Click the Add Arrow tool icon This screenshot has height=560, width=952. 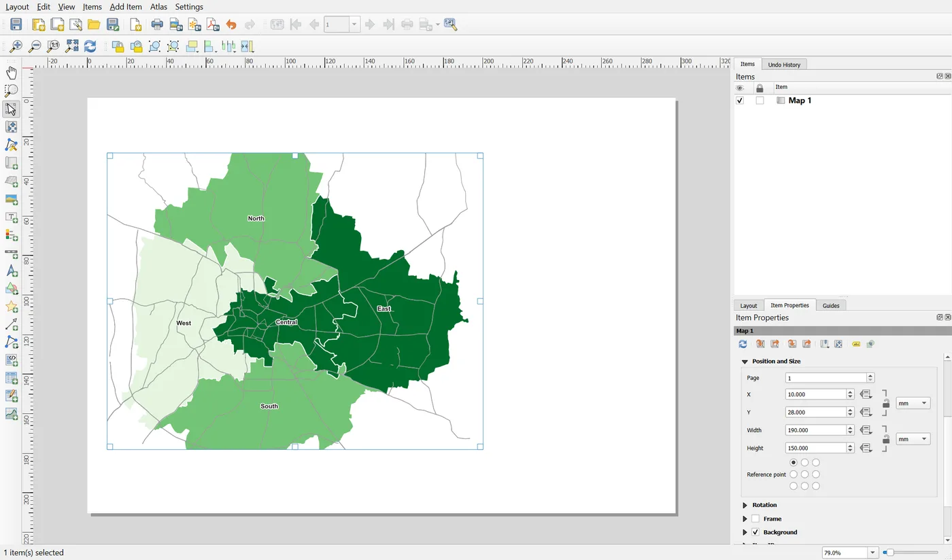(12, 325)
